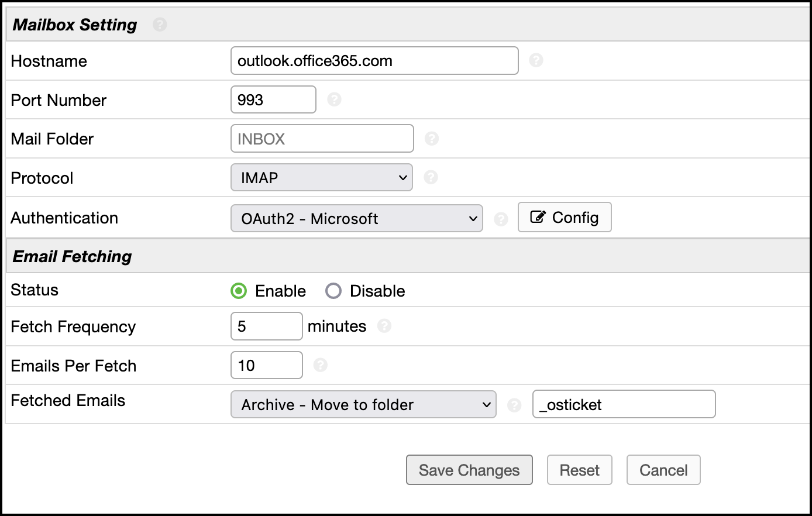Open the Fetched Emails archive dropdown
This screenshot has height=516, width=812.
tap(363, 404)
